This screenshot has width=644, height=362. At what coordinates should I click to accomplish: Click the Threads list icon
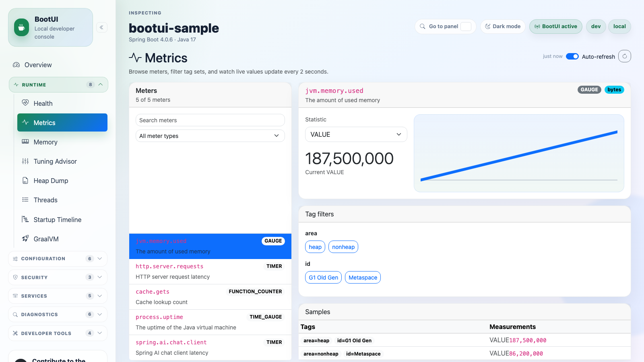[25, 200]
